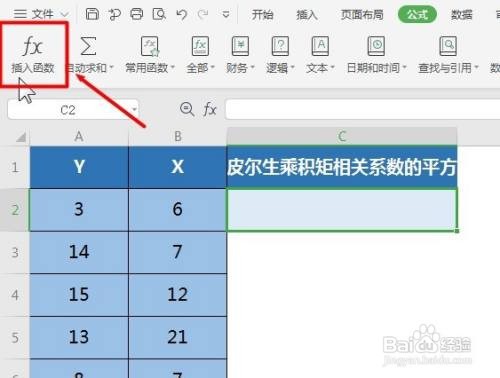Click the Print Preview icon
Screen dimensions: 500x378
(x=159, y=14)
